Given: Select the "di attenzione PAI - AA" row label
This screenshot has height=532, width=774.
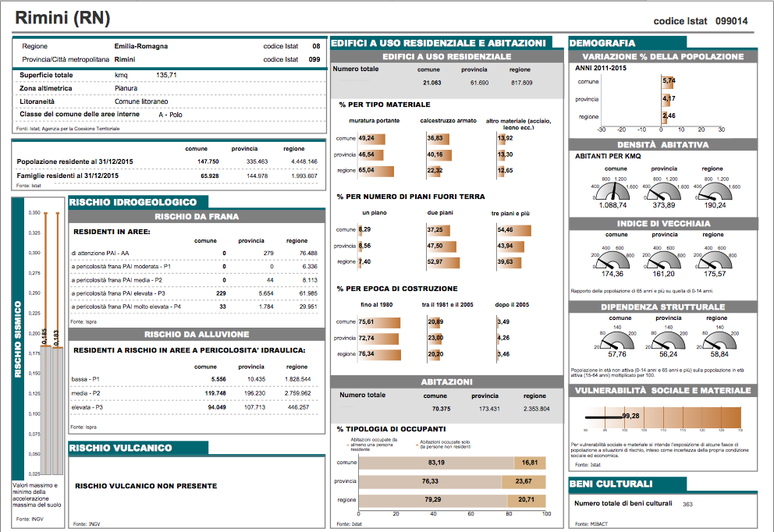Looking at the screenshot, I should [x=100, y=254].
